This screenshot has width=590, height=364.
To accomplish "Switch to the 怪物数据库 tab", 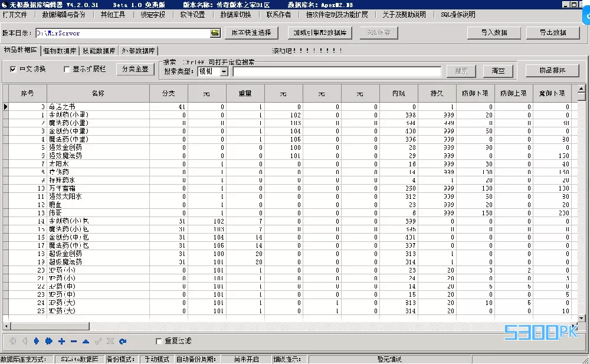I will [60, 51].
